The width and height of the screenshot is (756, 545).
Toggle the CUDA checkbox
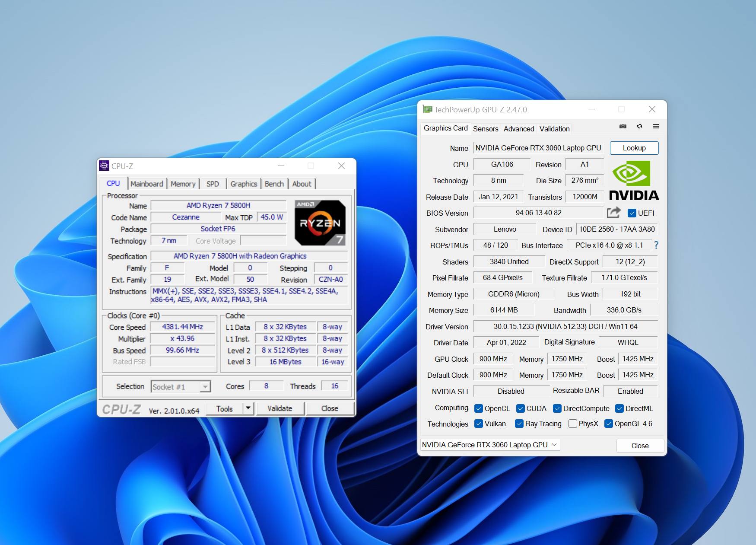click(521, 408)
